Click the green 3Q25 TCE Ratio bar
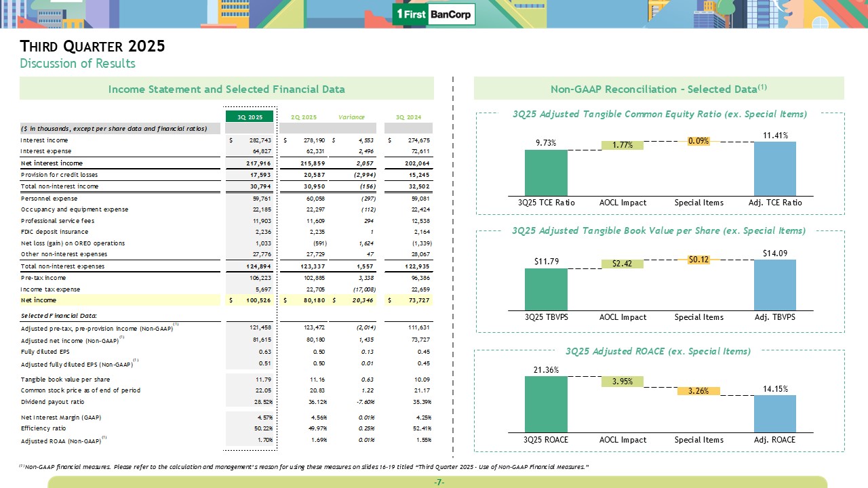The width and height of the screenshot is (868, 488). click(546, 173)
